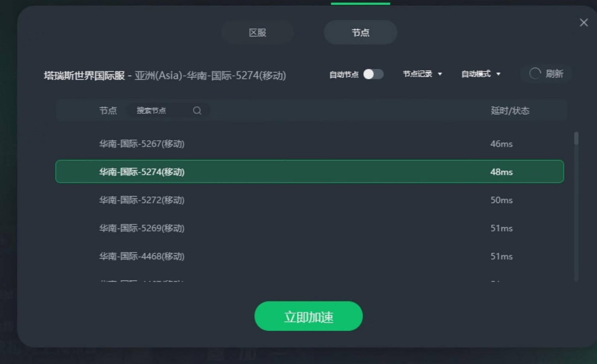Open the 自动模式 dropdown
This screenshot has height=364, width=597.
(x=481, y=74)
